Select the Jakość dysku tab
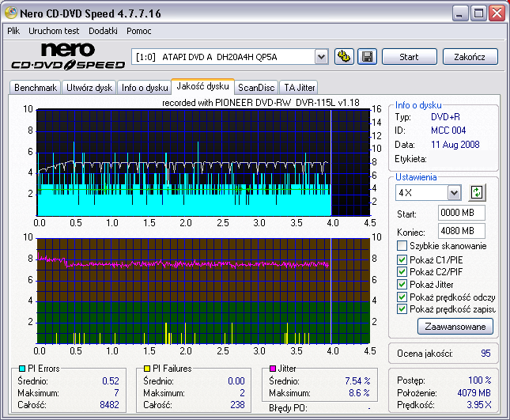The height and width of the screenshot is (420, 510). coord(202,86)
